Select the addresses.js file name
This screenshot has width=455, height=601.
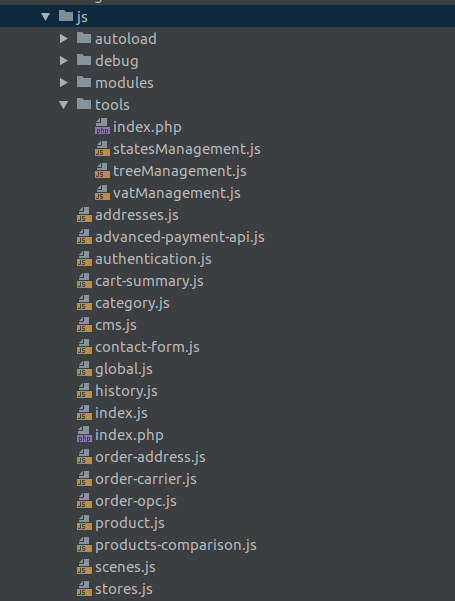(137, 215)
